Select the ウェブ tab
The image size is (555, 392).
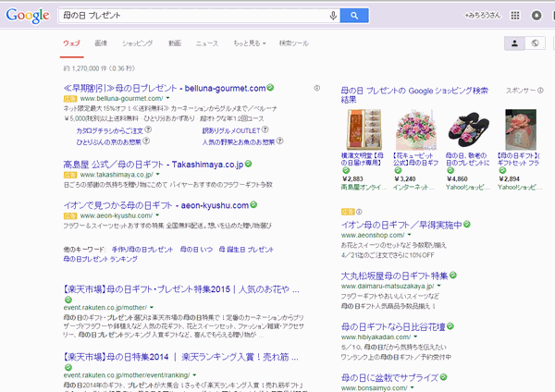[71, 43]
